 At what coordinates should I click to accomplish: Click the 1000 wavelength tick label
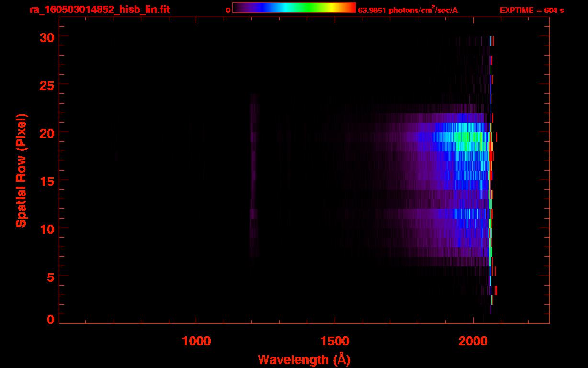(x=197, y=341)
